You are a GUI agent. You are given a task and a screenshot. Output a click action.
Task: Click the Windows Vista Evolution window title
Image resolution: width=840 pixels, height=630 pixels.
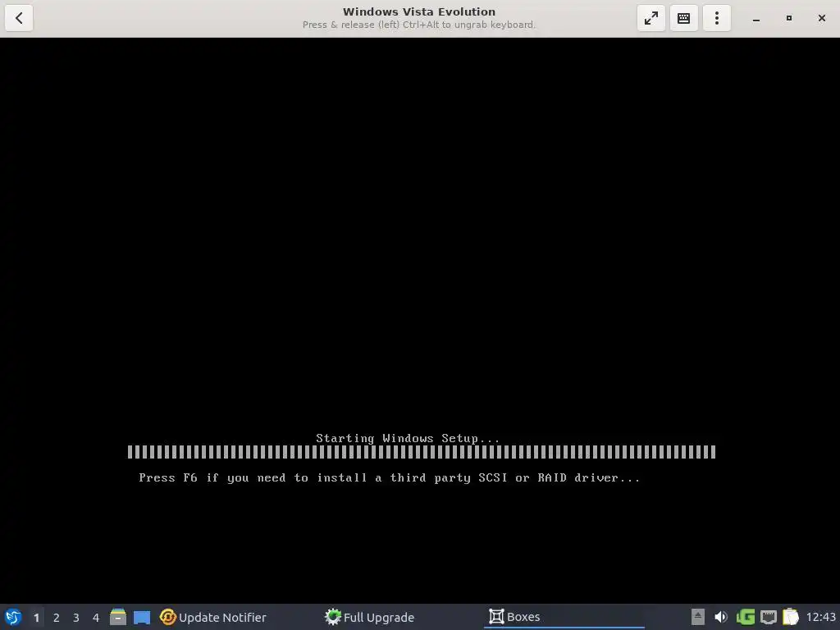coord(419,11)
